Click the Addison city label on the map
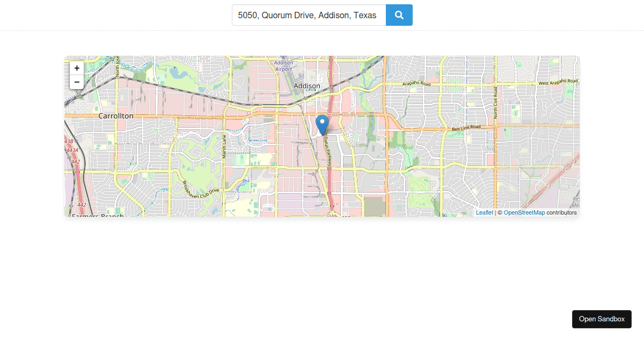 307,86
